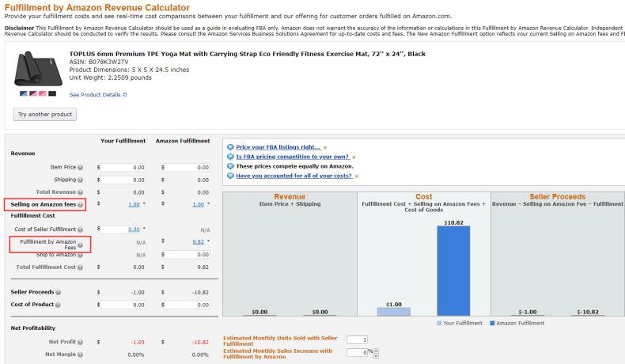Expand arrow after Price your FBA listings right
Screen dimensions: 625x364
click(325, 148)
